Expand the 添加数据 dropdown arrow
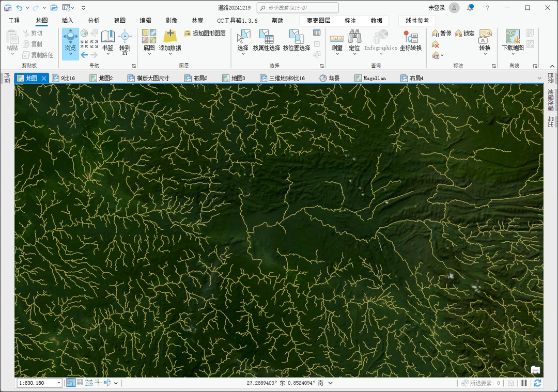This screenshot has width=558, height=392. click(170, 54)
